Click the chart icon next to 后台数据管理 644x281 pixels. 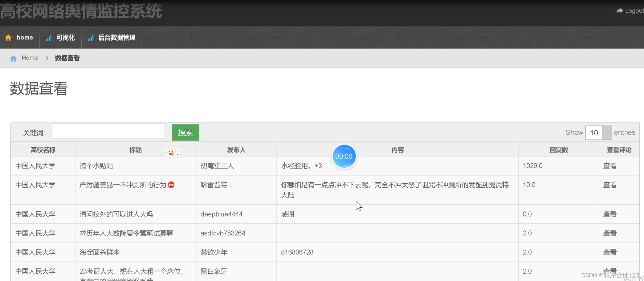tap(91, 38)
